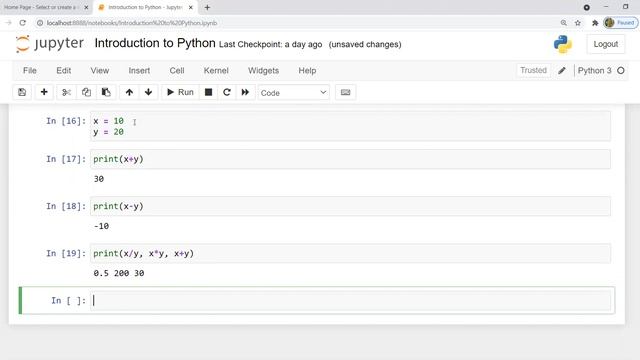The width and height of the screenshot is (640, 360).
Task: Select the In [19] prompt label
Action: point(66,253)
